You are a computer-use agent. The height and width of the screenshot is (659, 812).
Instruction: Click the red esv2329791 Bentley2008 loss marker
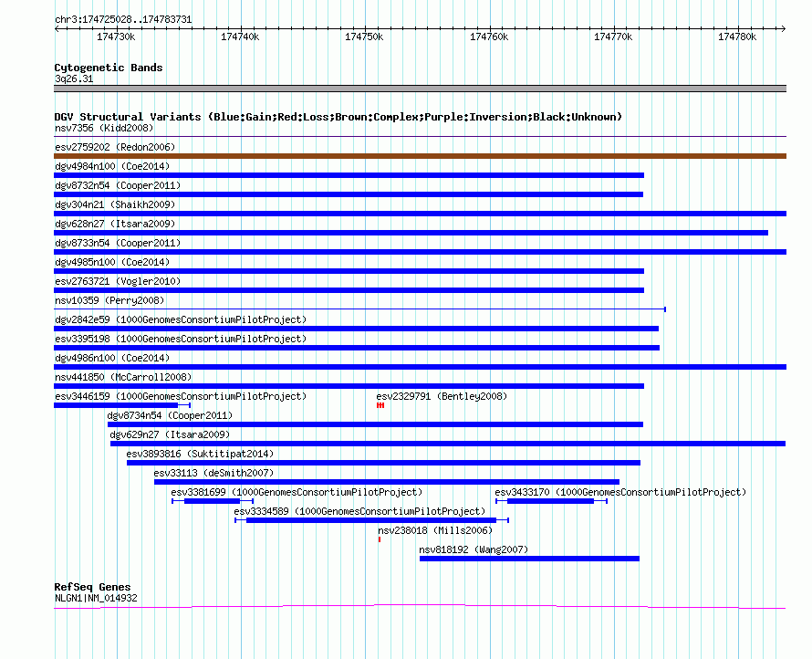380,405
